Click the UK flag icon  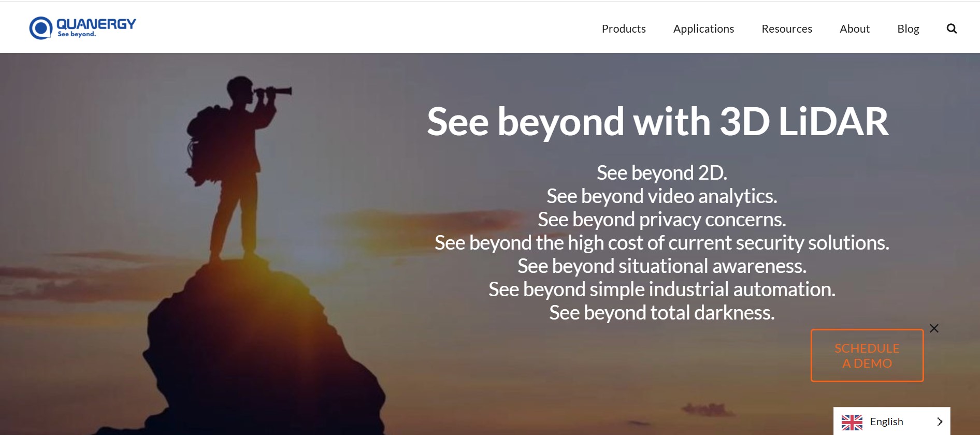click(x=852, y=422)
